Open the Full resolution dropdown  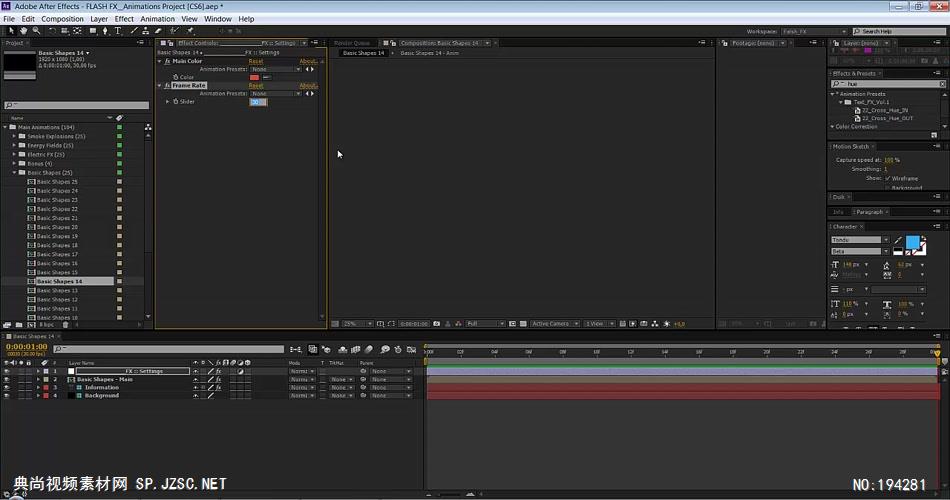tap(485, 324)
